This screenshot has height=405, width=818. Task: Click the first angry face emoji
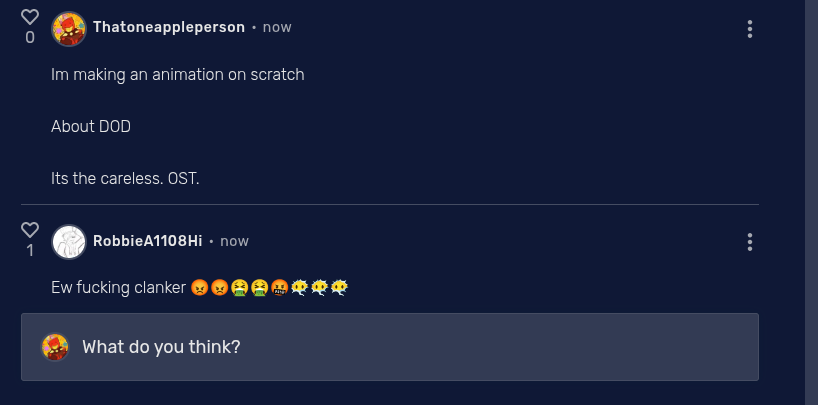[200, 288]
